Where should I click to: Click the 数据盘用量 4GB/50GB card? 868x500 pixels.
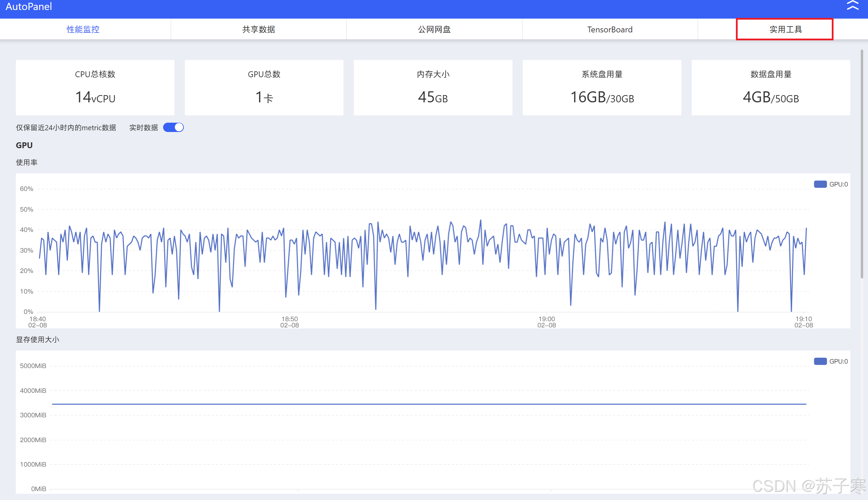(x=771, y=88)
